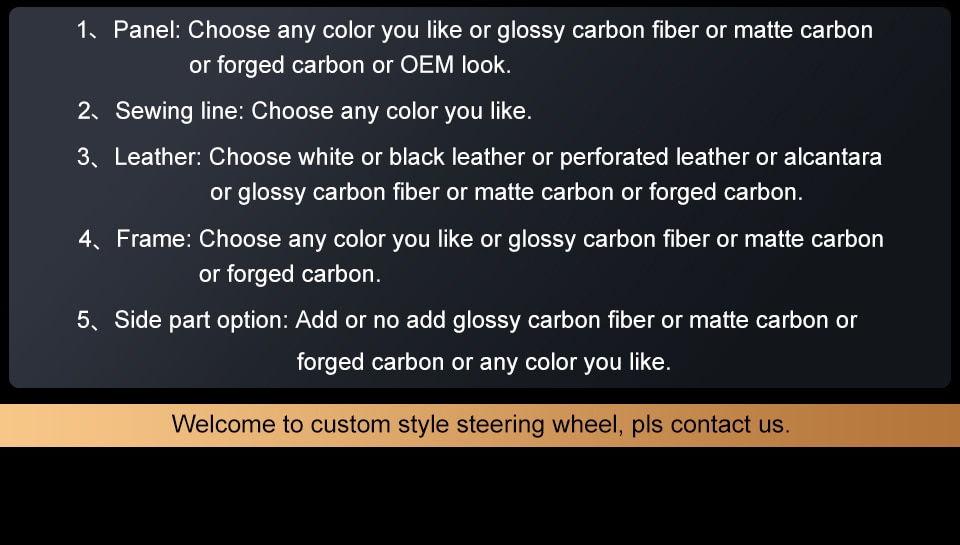
Task: Click 'or glossy carbon fiber or matte carbon or forged carbon.' line
Action: tap(506, 192)
